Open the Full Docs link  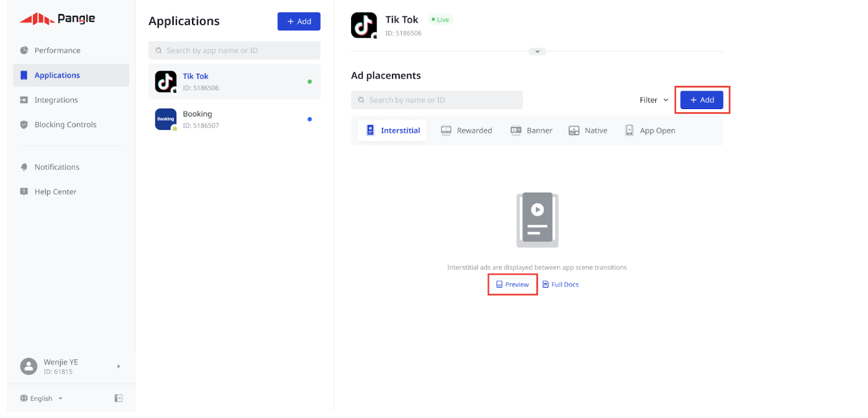(560, 284)
